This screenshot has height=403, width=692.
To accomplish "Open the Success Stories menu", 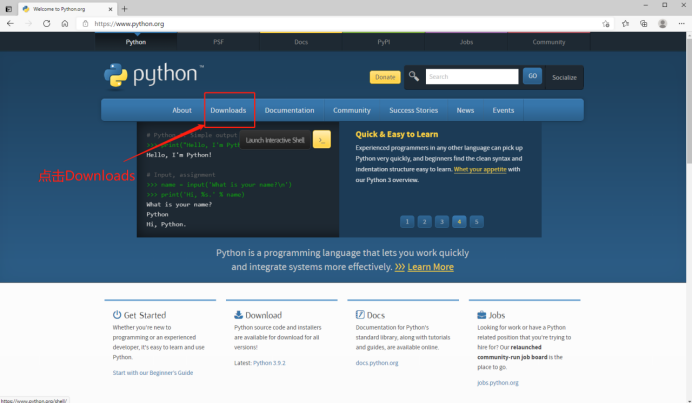I will click(414, 110).
